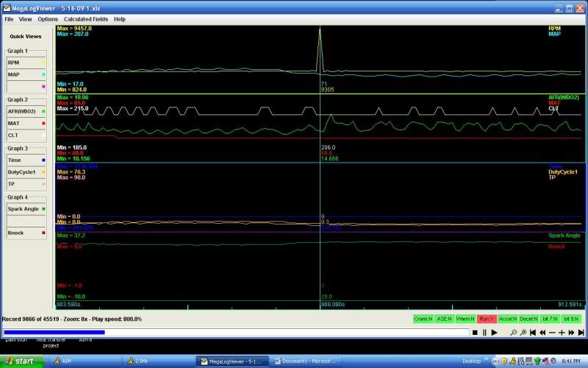Pause the log playback

click(484, 333)
